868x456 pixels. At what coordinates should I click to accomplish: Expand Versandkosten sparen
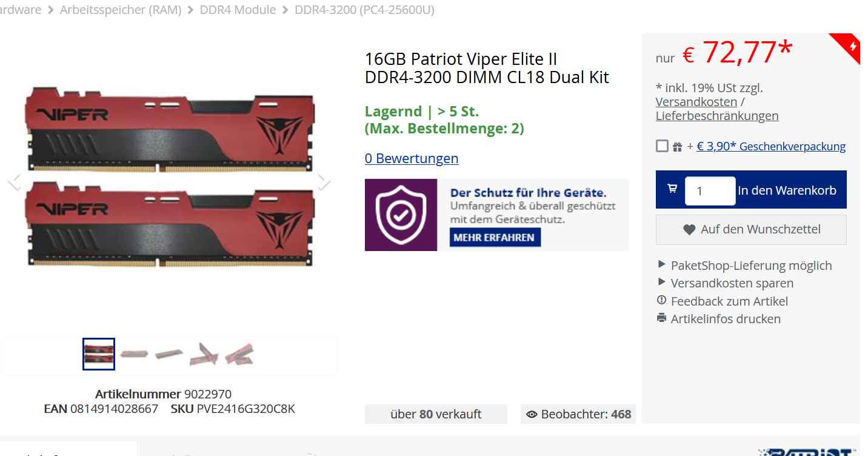[726, 283]
